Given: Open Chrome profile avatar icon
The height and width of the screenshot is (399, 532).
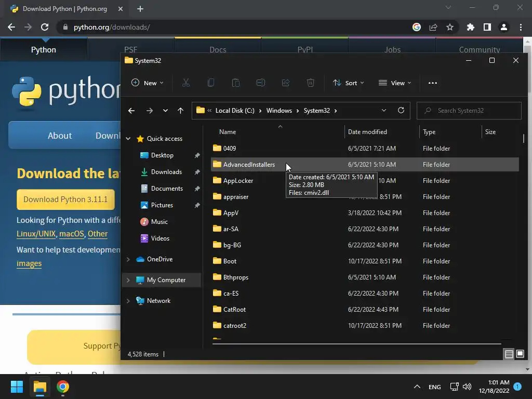Looking at the screenshot, I should [503, 27].
